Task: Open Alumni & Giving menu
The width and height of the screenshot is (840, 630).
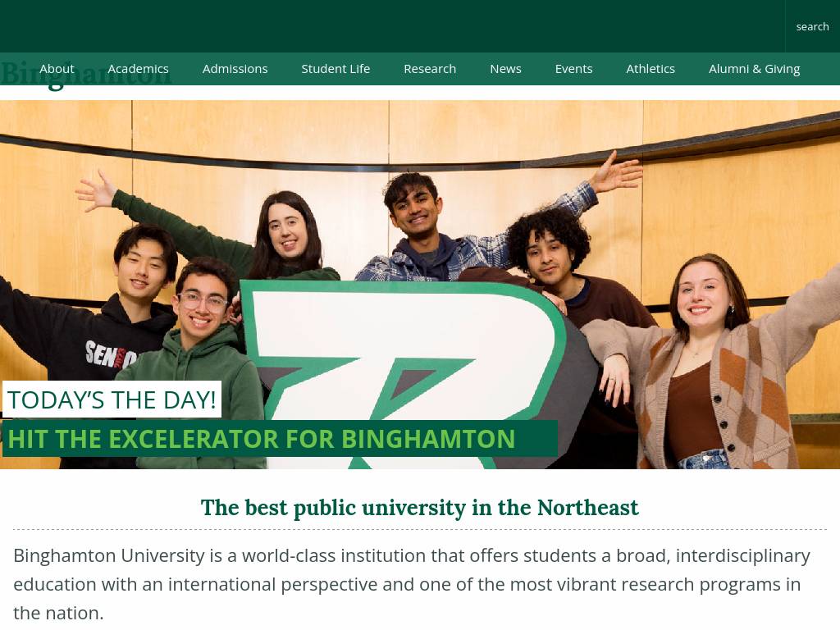Action: (x=754, y=69)
